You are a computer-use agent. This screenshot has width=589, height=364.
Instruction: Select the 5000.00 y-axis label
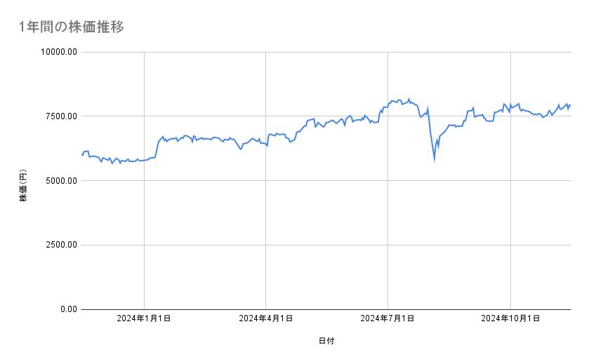[x=60, y=181]
